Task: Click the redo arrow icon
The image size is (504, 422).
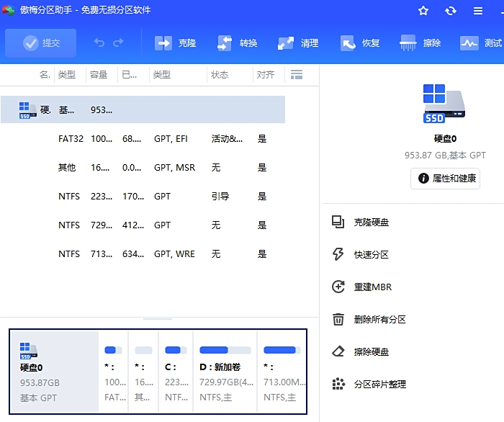Action: (x=118, y=43)
